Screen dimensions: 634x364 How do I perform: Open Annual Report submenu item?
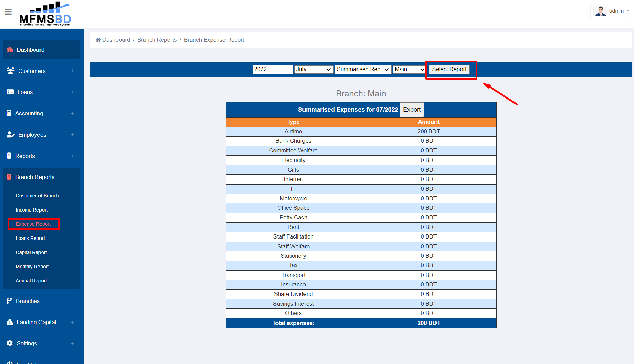31,281
